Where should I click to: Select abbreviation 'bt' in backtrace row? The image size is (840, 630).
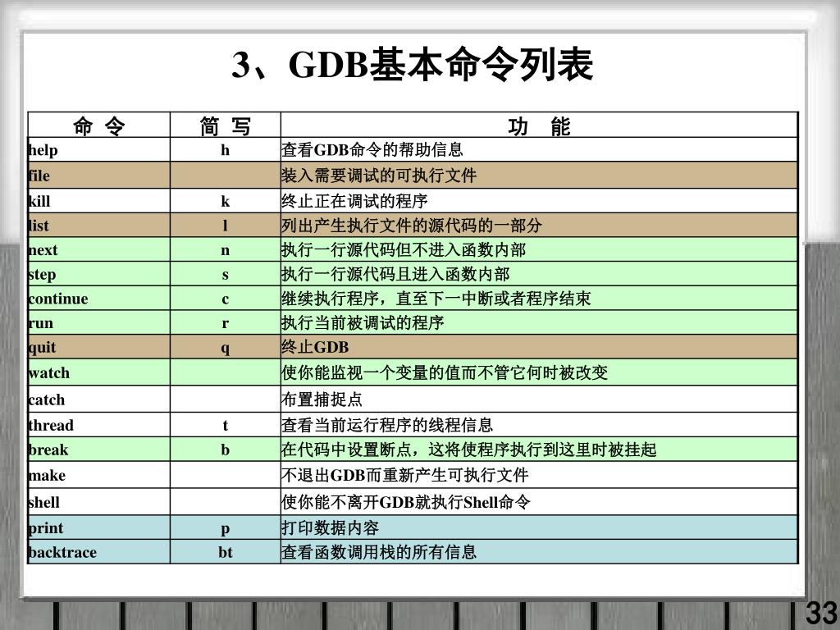pos(225,552)
